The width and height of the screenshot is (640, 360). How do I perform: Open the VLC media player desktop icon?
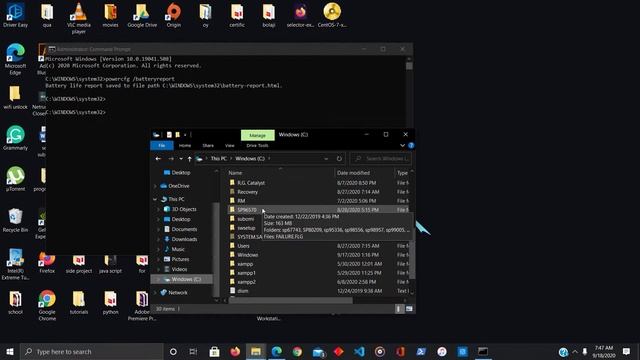tap(78, 18)
